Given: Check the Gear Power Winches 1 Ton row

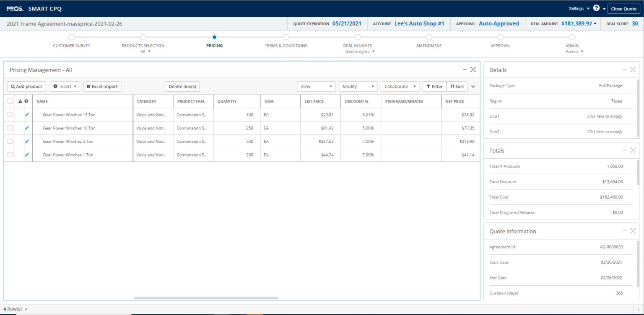Looking at the screenshot, I should (10, 155).
